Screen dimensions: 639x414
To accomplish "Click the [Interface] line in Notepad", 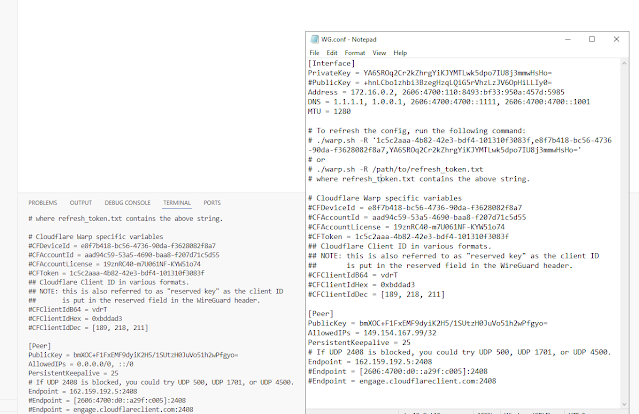I will [331, 63].
